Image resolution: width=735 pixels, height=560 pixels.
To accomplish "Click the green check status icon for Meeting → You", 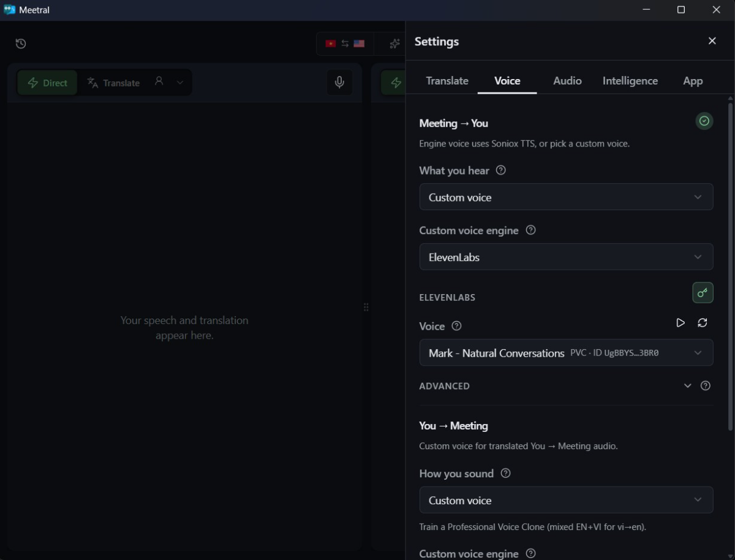I will point(704,121).
